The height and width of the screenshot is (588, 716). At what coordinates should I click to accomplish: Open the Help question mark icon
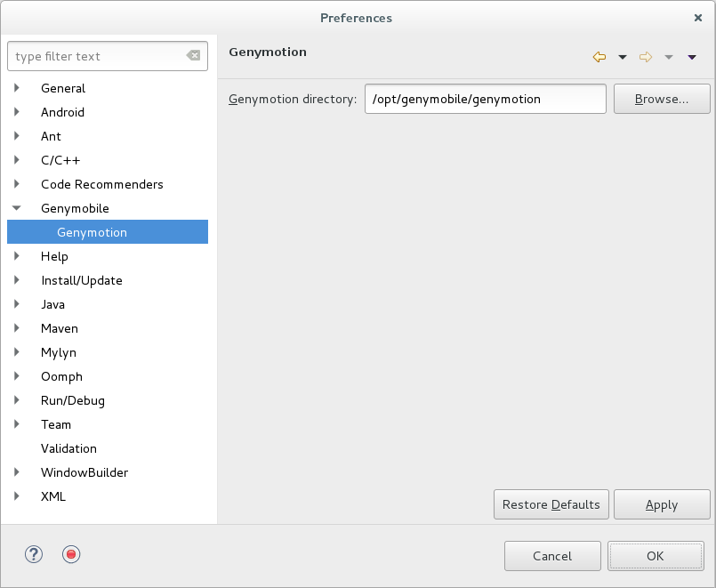point(33,555)
